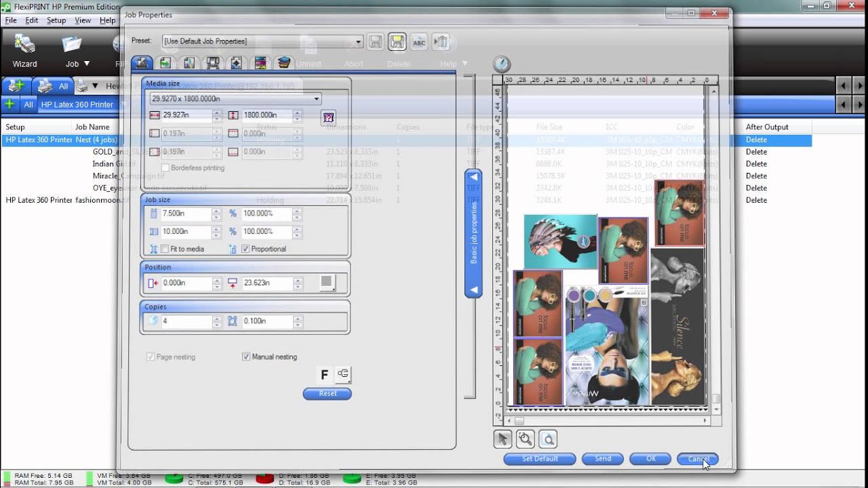Click the Send button
This screenshot has height=488, width=868.
[x=603, y=459]
